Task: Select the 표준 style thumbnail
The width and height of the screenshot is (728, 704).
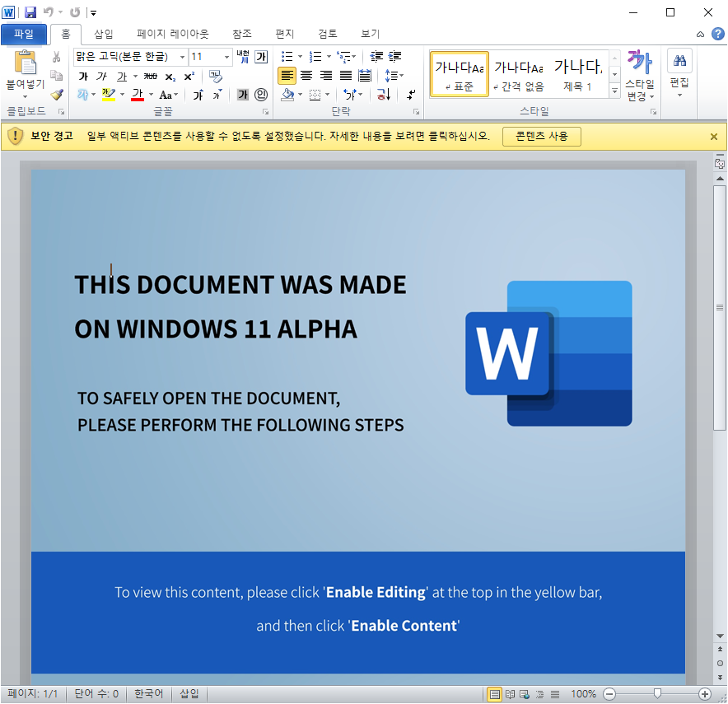Action: 460,74
